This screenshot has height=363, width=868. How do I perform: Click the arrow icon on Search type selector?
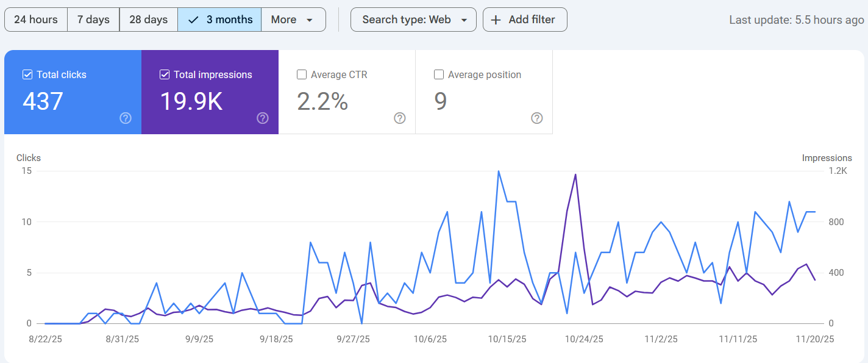463,20
